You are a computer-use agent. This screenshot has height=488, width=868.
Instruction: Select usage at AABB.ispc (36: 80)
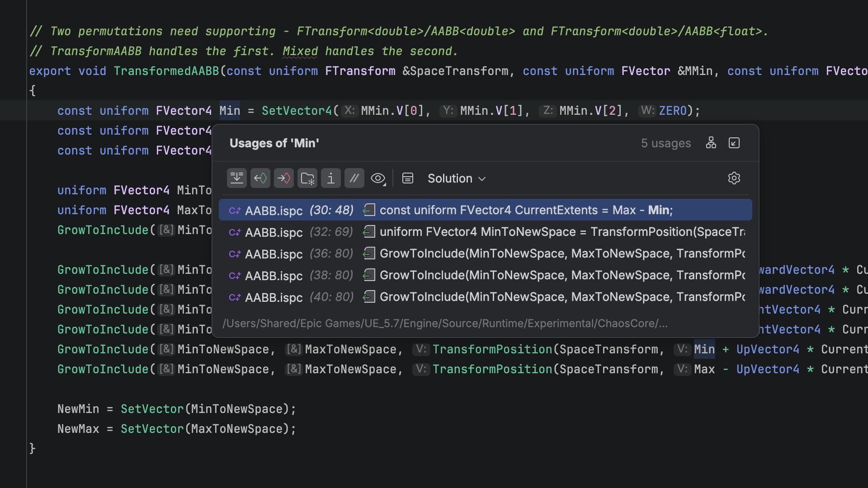(485, 253)
